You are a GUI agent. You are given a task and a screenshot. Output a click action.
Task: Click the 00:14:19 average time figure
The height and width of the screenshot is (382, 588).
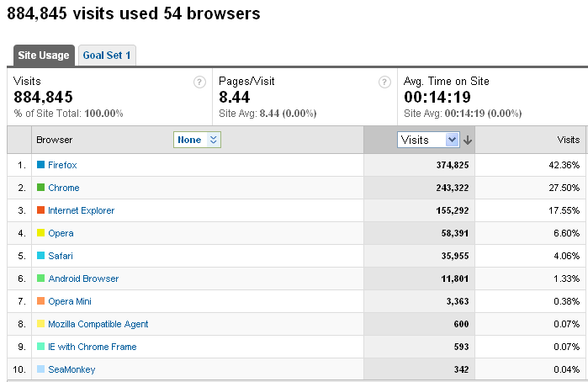pyautogui.click(x=437, y=98)
